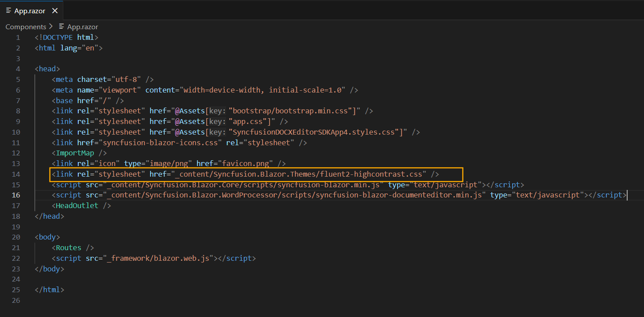Click the file icon in App.razor tab
The image size is (644, 317).
point(9,11)
